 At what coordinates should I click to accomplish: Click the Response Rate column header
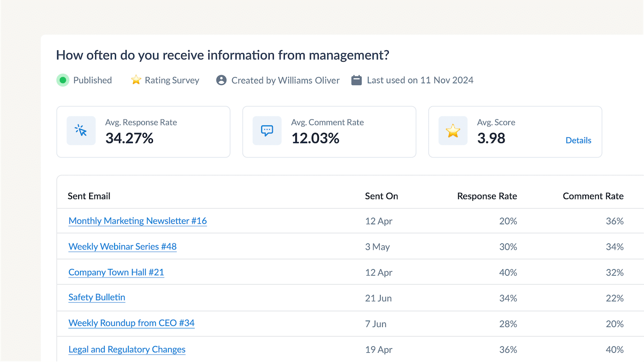(x=487, y=196)
